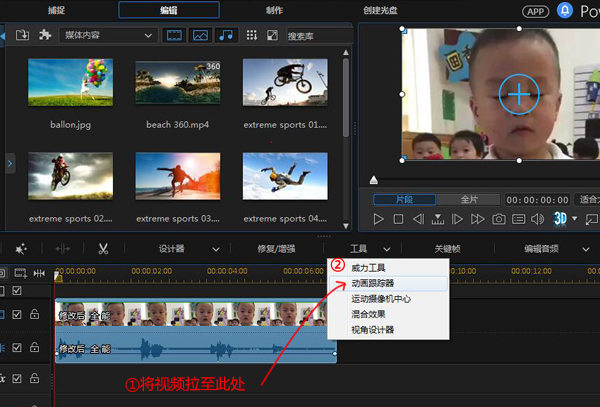
Task: Switch to the 制作 tab
Action: coord(274,10)
